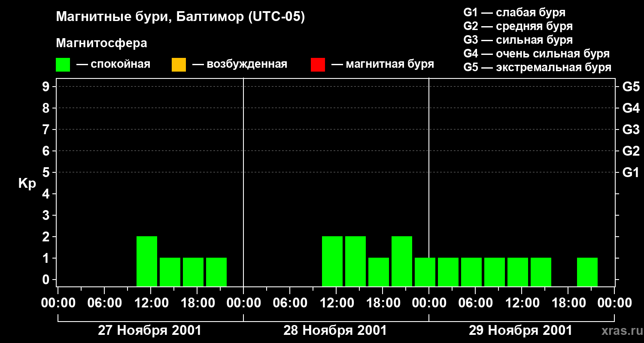Click the '12:00' tick label under 28 November
Viewport: 644px width, 343px height.
tap(336, 303)
